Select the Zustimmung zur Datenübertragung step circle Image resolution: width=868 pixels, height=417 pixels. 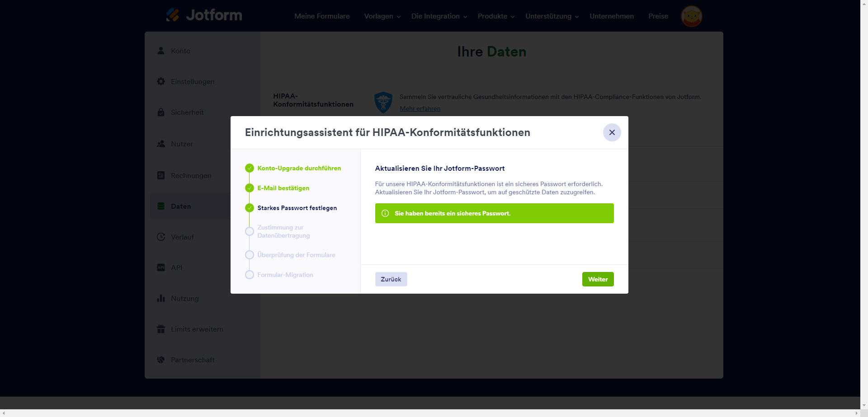(250, 231)
